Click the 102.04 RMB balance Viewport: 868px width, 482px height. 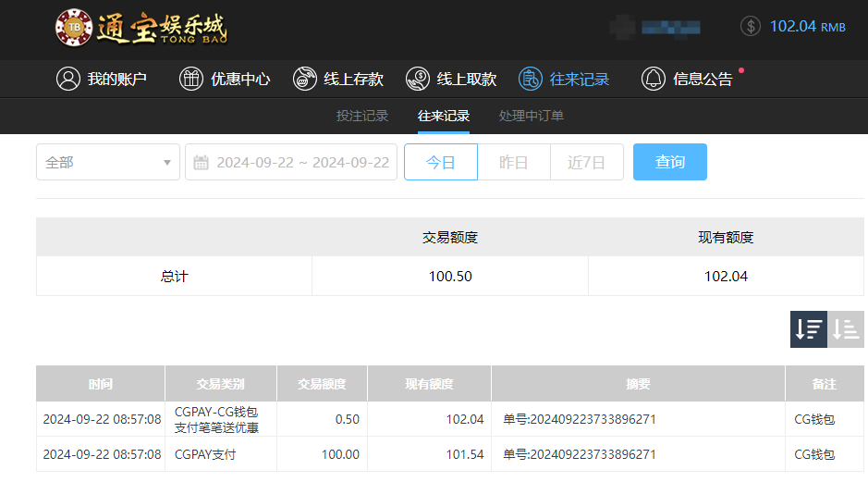point(807,26)
